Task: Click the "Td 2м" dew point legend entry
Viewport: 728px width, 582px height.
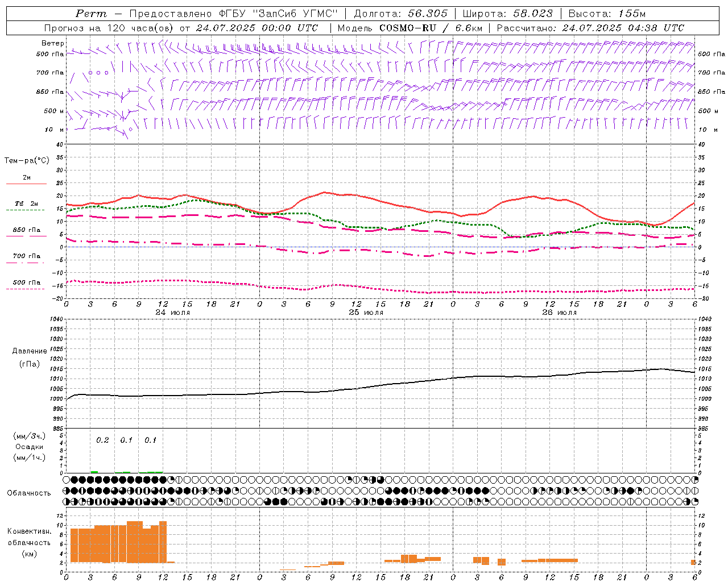Action: 27,203
